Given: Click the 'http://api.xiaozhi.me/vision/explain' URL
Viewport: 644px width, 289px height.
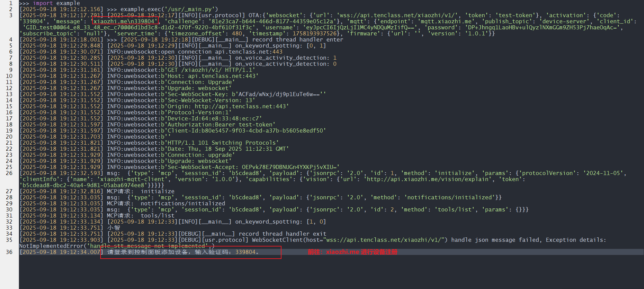Looking at the screenshot, I should click(x=428, y=179).
